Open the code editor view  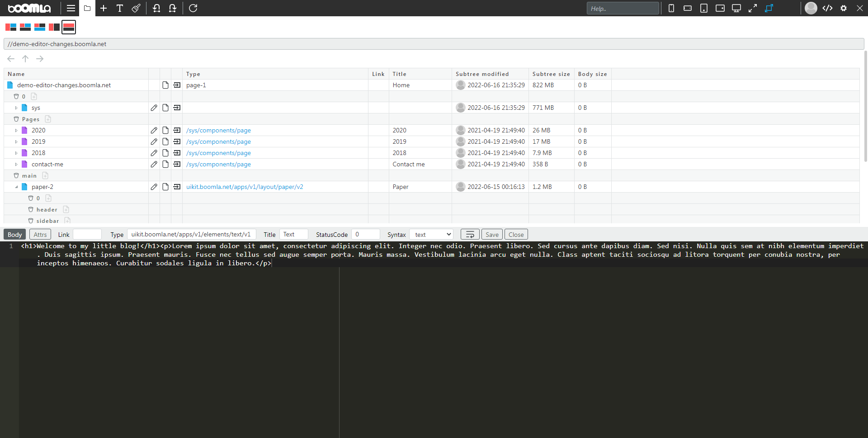(x=828, y=8)
